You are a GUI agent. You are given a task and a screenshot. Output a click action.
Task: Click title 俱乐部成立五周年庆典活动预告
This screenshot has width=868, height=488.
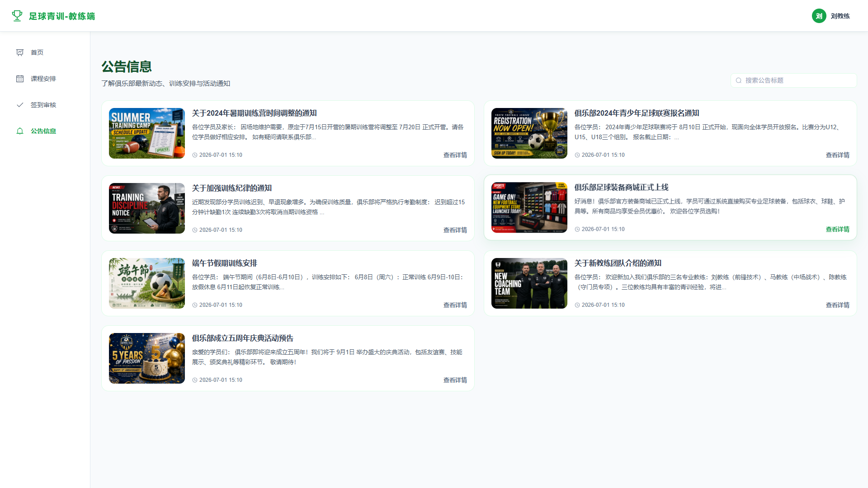coord(243,338)
